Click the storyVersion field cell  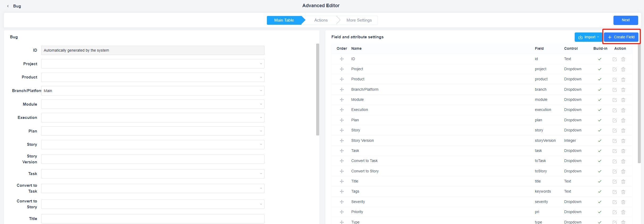545,140
